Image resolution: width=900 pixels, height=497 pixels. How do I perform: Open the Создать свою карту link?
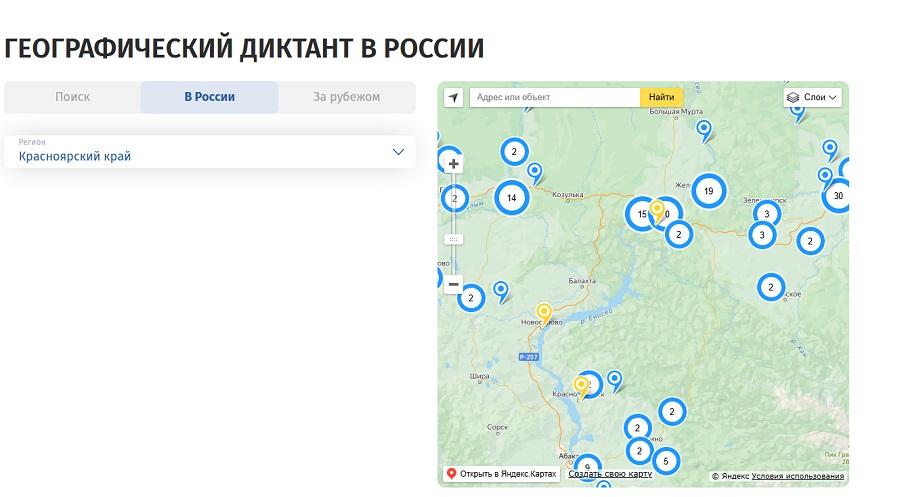610,474
